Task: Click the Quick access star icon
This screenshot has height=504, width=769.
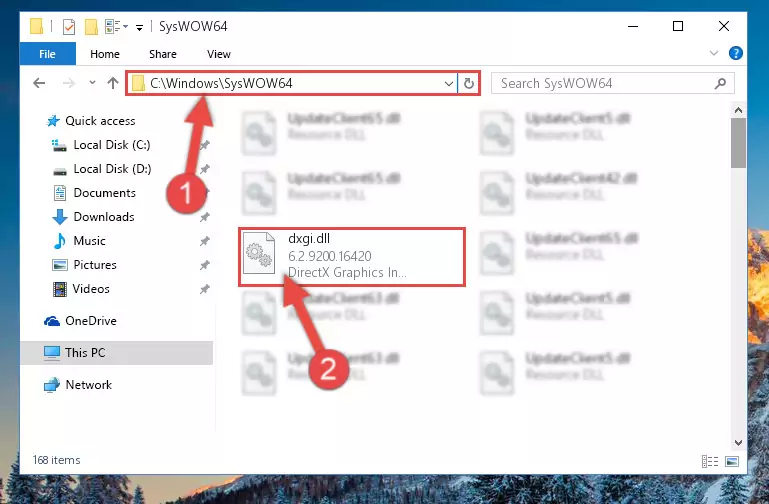Action: (53, 121)
